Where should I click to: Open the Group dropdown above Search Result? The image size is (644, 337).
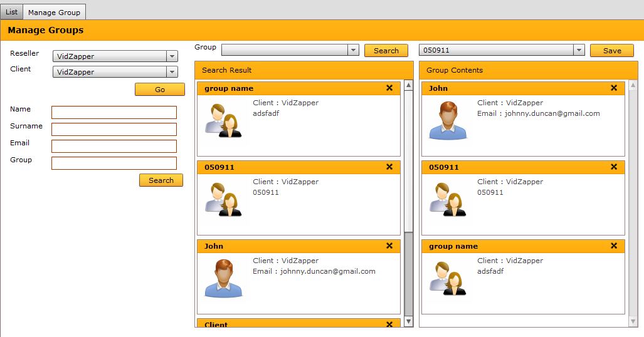353,50
